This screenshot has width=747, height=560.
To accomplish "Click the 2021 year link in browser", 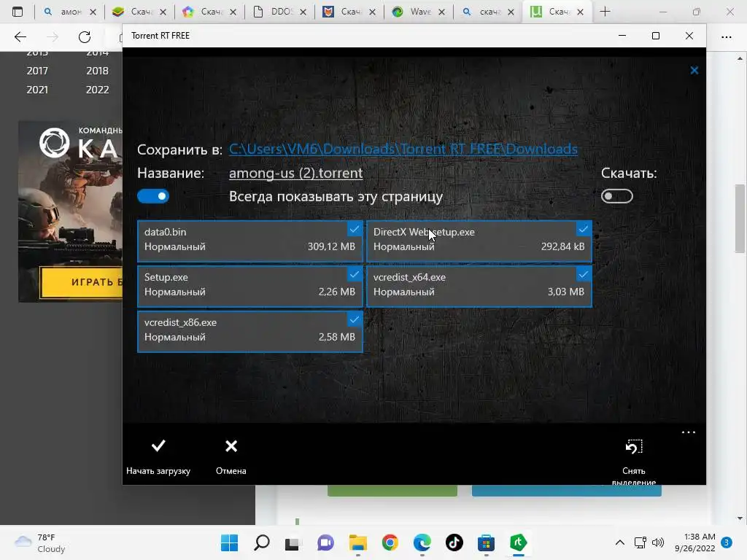I will click(37, 90).
